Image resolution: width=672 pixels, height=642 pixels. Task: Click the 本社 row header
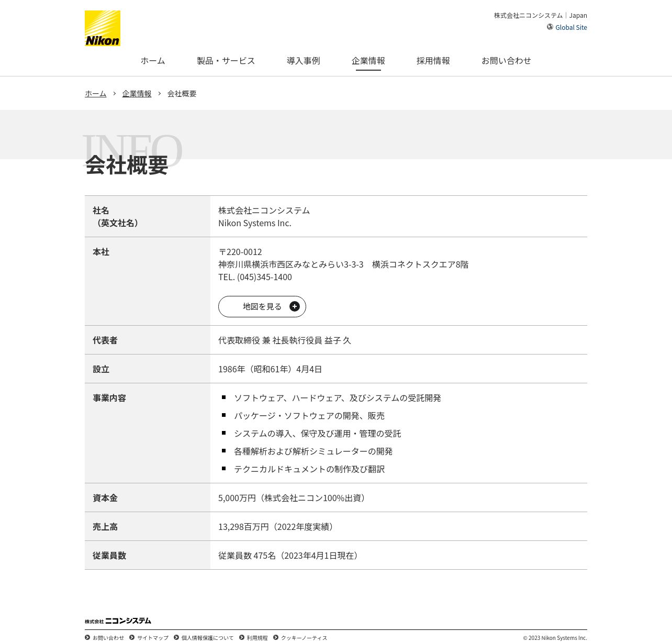(101, 252)
